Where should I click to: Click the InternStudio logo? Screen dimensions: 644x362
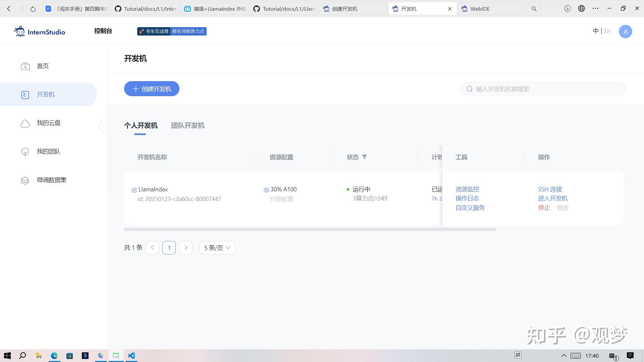click(40, 32)
